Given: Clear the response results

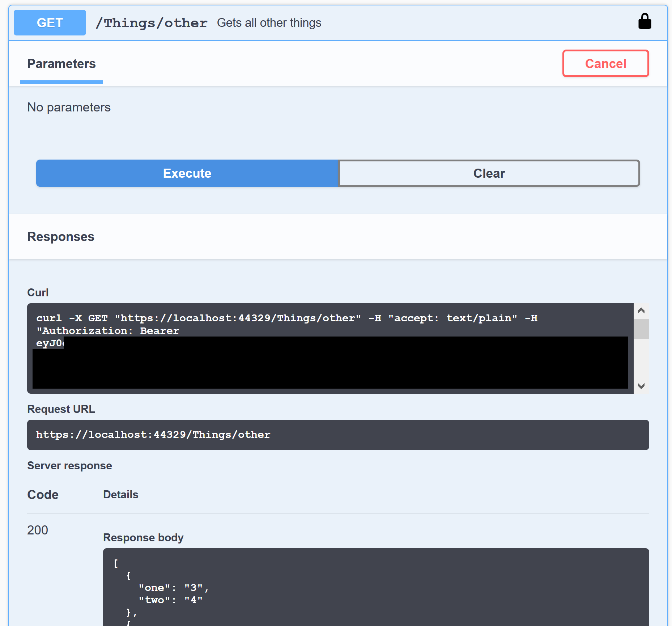Looking at the screenshot, I should pos(489,173).
